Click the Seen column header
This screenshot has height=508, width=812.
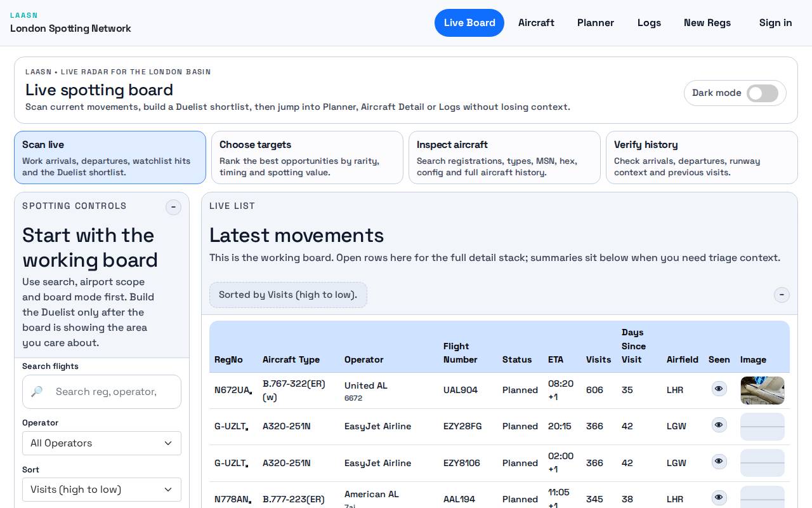719,360
